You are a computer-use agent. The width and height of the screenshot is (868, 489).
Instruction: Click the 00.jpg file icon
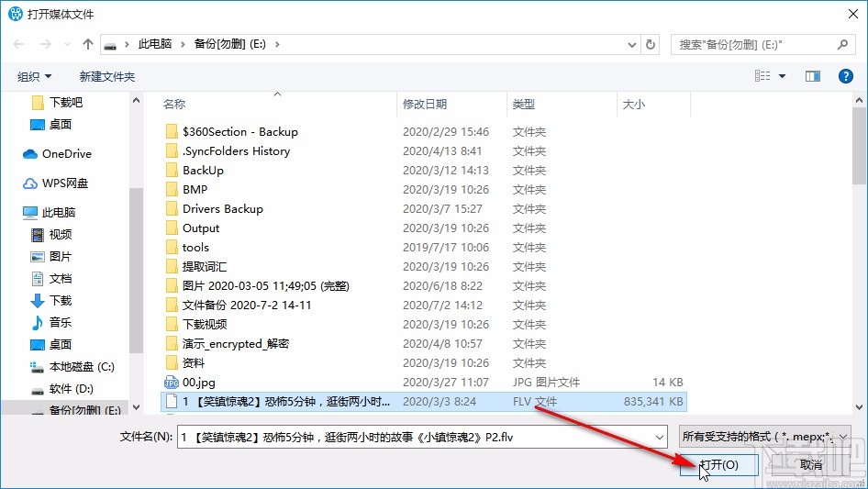172,383
